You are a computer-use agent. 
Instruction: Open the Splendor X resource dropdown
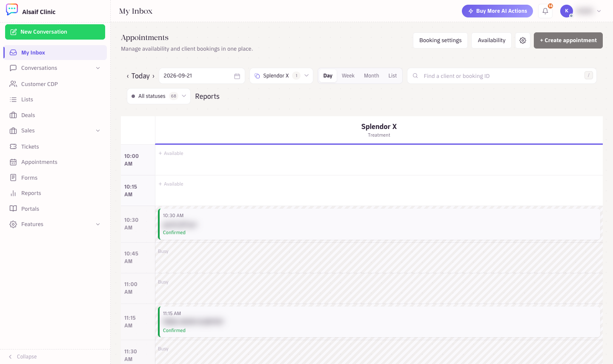pyautogui.click(x=281, y=76)
